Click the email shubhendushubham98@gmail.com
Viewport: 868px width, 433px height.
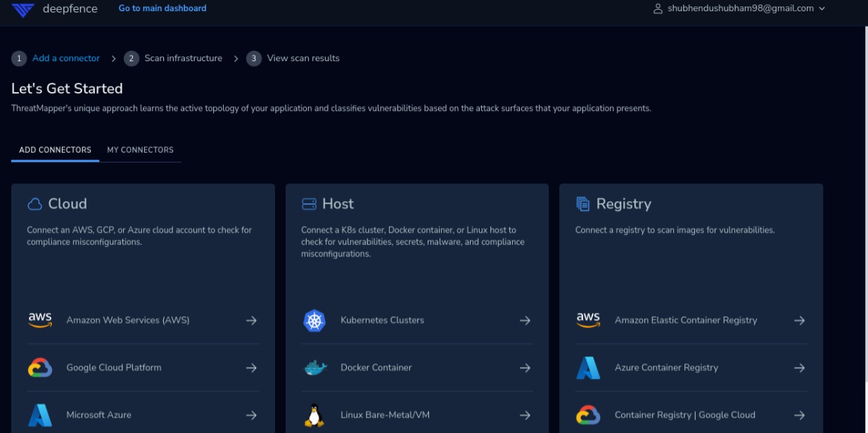coord(741,8)
